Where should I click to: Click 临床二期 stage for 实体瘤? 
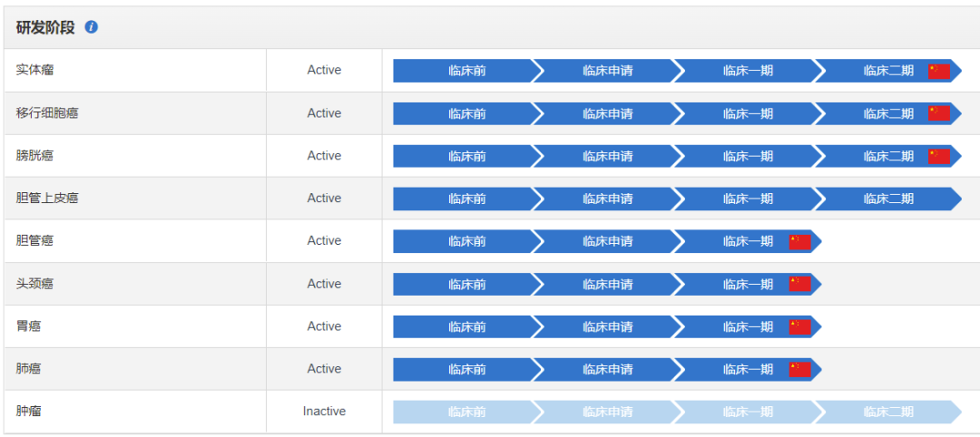[888, 71]
